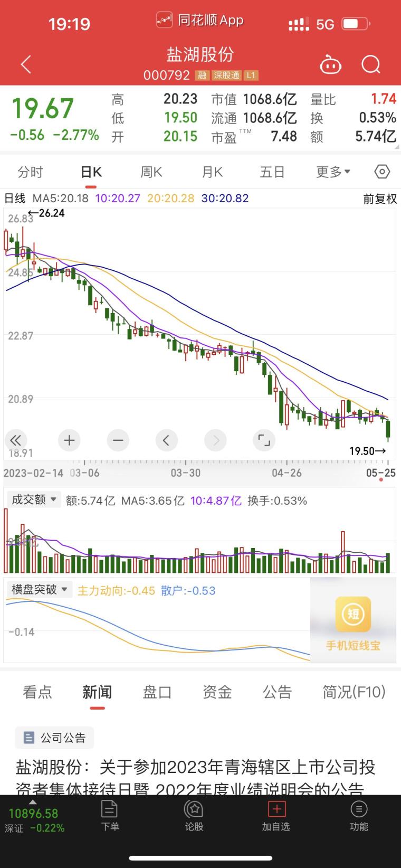401x868 pixels.
Task: Open the robot assistant icon
Action: [x=331, y=65]
